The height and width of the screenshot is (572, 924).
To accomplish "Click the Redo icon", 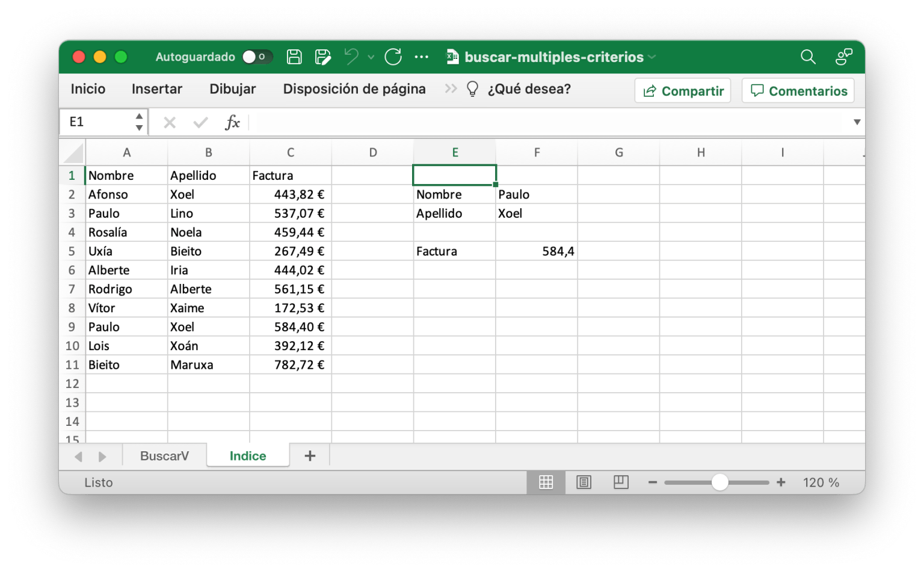I will pos(393,57).
